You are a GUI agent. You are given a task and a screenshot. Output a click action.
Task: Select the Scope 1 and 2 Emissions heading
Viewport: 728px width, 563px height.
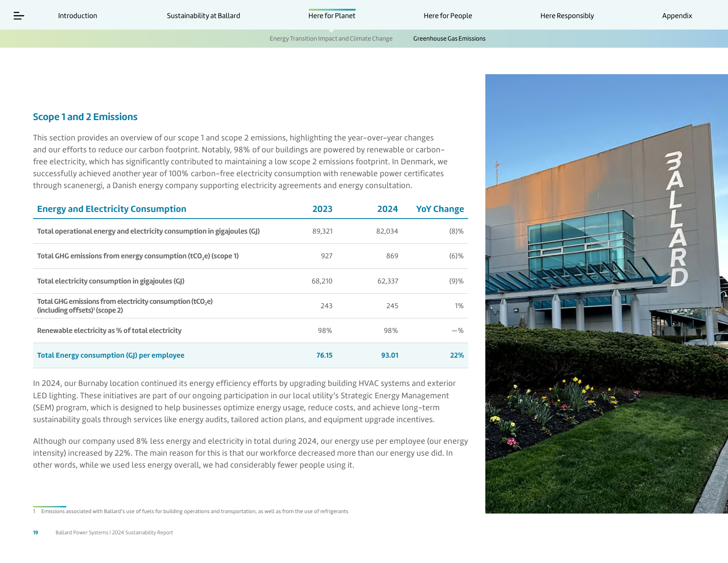click(x=85, y=117)
